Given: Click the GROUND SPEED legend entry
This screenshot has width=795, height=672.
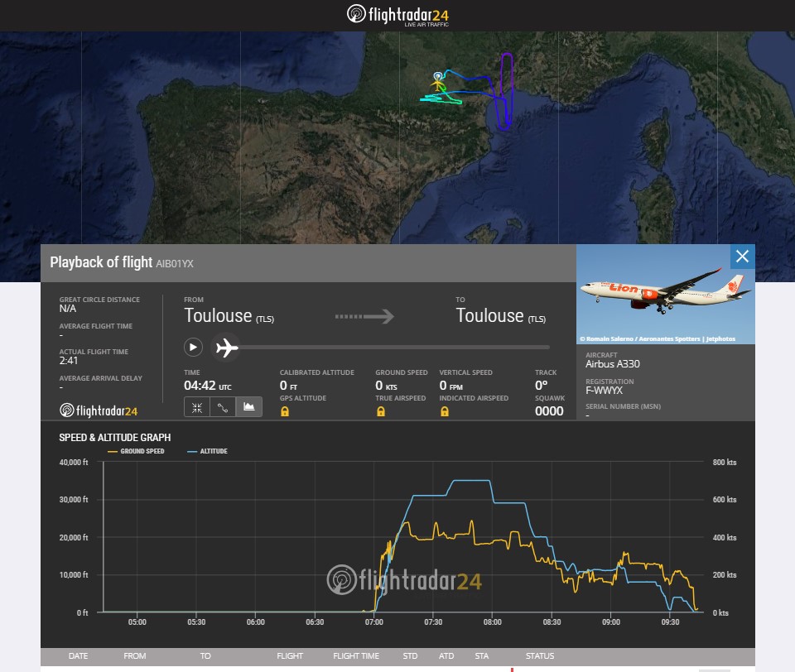Looking at the screenshot, I should [136, 451].
